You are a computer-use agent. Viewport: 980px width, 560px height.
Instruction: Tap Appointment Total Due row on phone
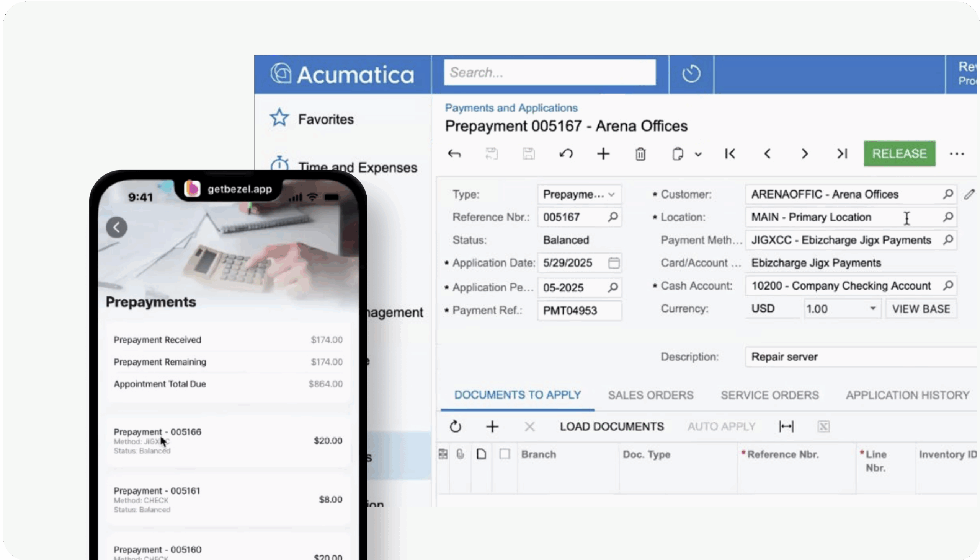click(228, 384)
